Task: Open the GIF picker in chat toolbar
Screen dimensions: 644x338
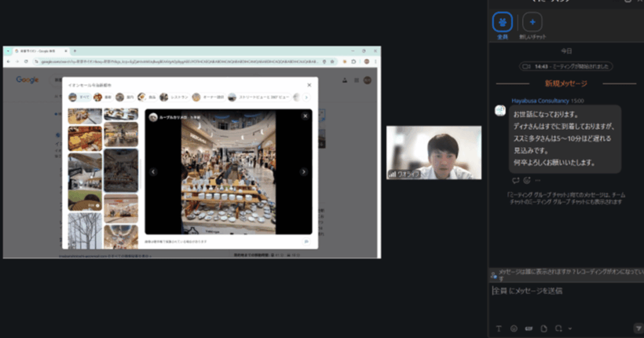Action: (528, 328)
